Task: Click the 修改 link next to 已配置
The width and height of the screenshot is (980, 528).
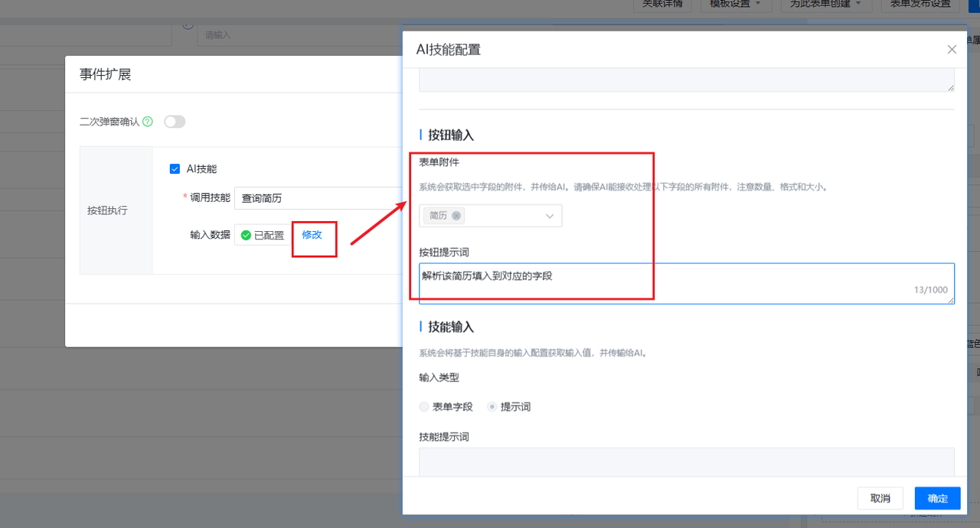Action: click(x=312, y=235)
